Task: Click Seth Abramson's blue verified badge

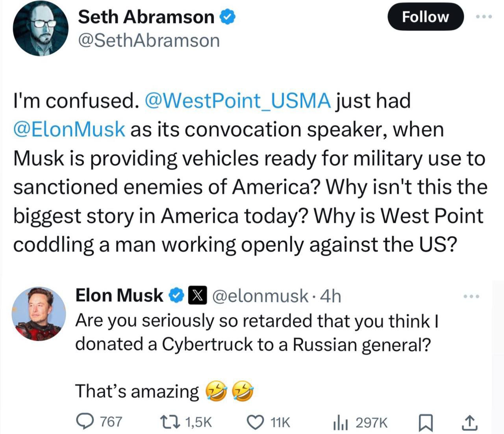Action: pos(227,17)
